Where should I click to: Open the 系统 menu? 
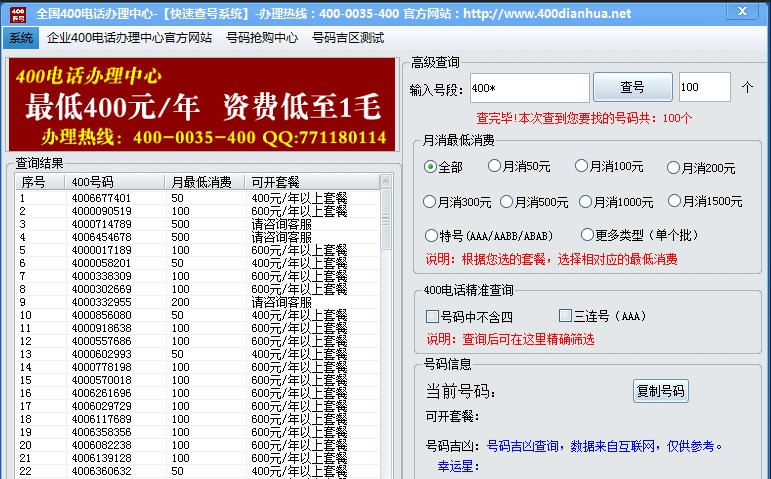tap(20, 38)
